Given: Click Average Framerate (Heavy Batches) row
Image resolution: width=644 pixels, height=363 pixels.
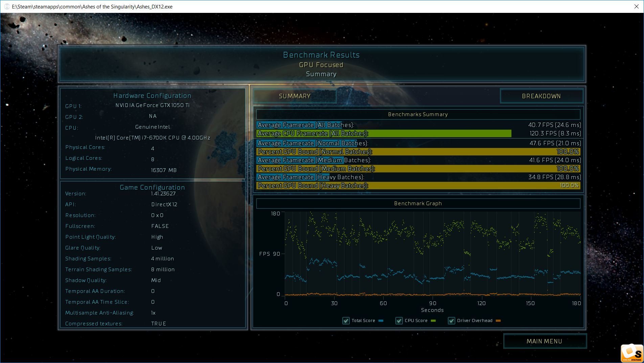Looking at the screenshot, I should (419, 177).
